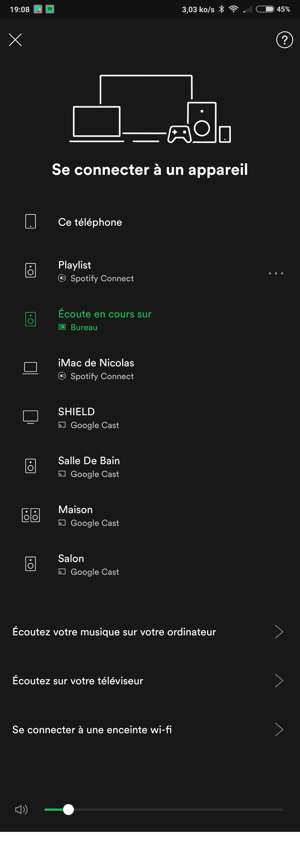Tap the speaker icon beside Salon
300x868 pixels.
pyautogui.click(x=31, y=564)
